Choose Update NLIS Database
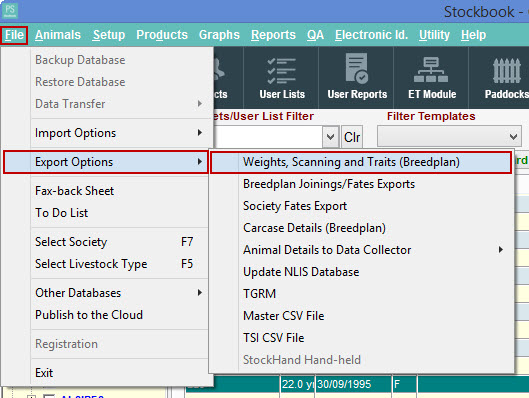Screen dimensions: 529x398 click(x=301, y=272)
